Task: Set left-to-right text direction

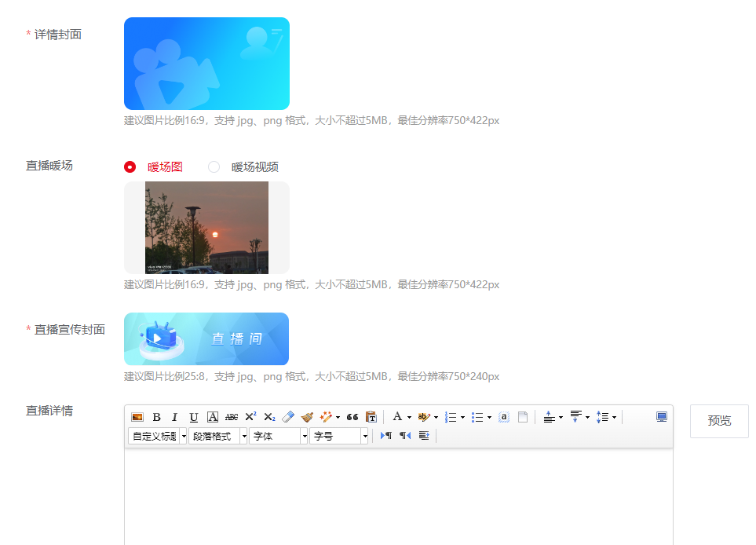Action: (386, 436)
